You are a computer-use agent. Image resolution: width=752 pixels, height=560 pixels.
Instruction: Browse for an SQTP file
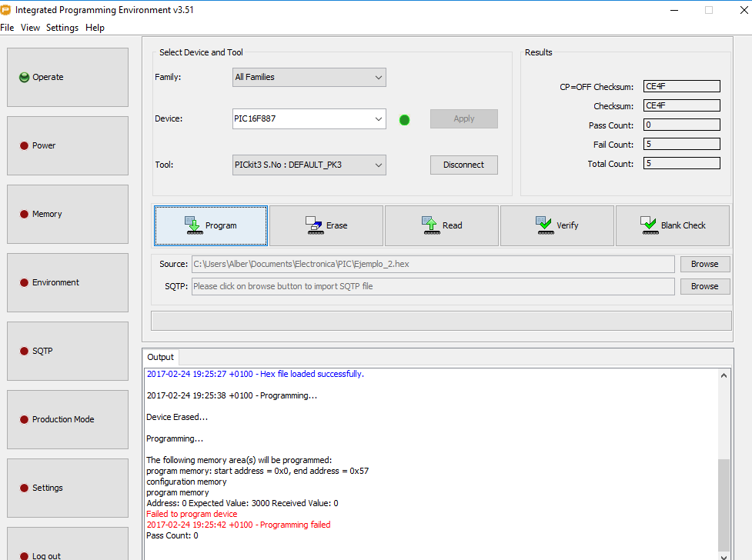(704, 286)
